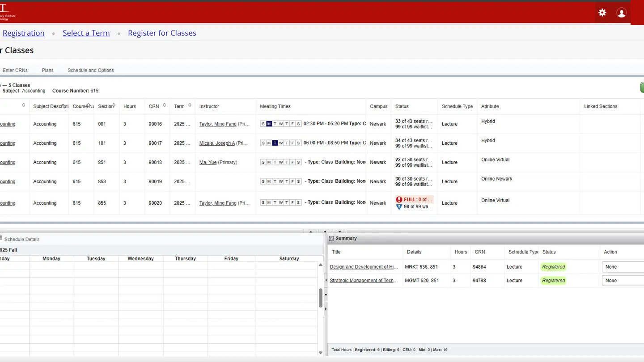644x362 pixels.
Task: Click the highlighted Monday box for CRN 90016
Action: [269, 124]
